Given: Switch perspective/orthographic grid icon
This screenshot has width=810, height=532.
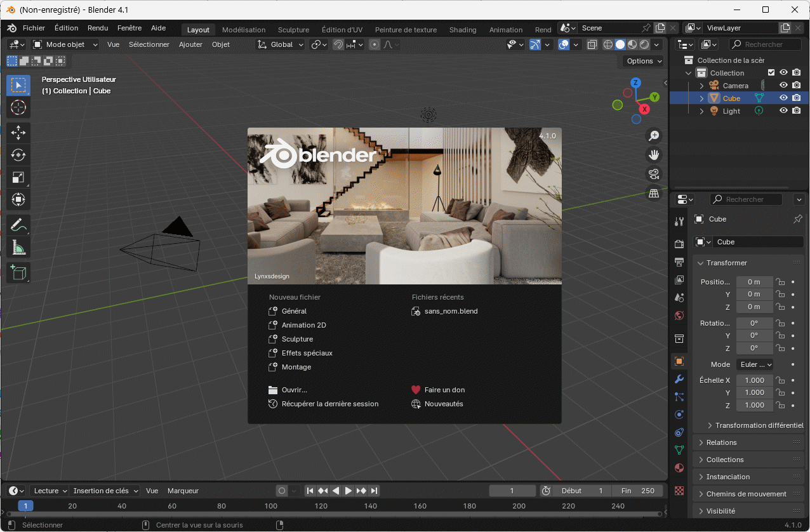Looking at the screenshot, I should (654, 194).
